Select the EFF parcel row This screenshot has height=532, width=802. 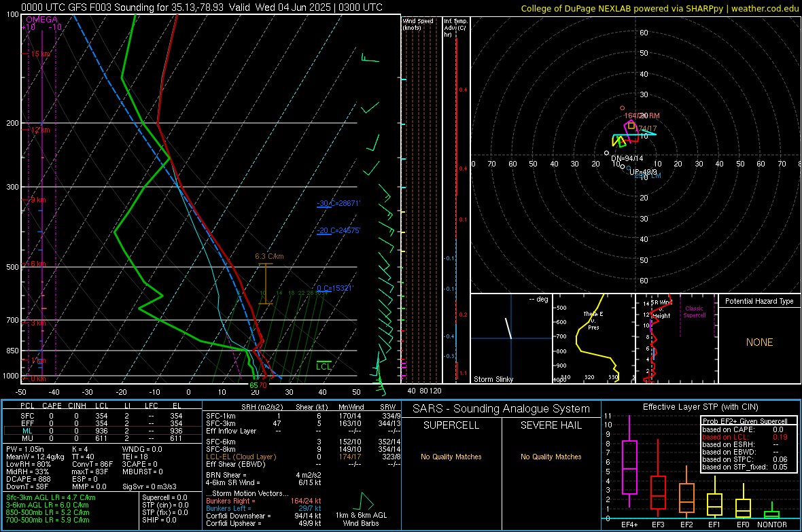pyautogui.click(x=103, y=423)
